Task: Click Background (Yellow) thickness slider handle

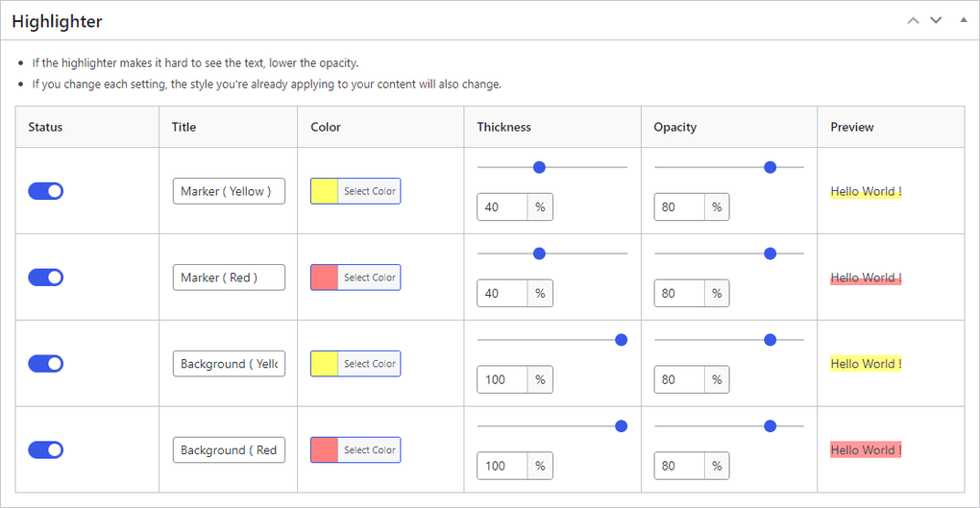Action: (621, 340)
